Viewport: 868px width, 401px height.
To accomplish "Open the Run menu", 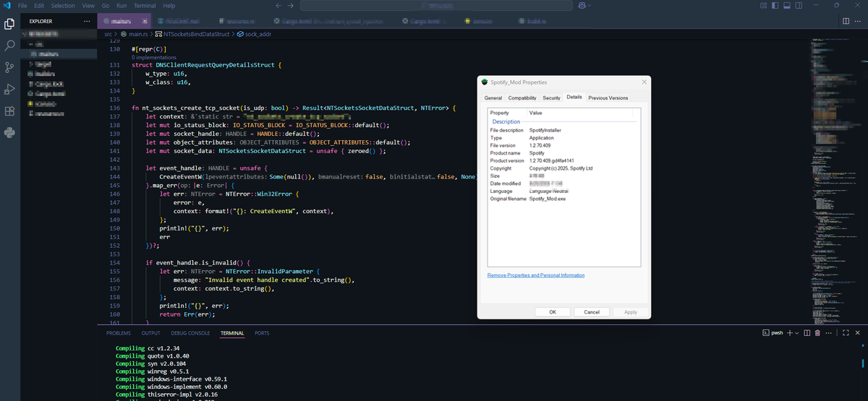I will (x=122, y=6).
